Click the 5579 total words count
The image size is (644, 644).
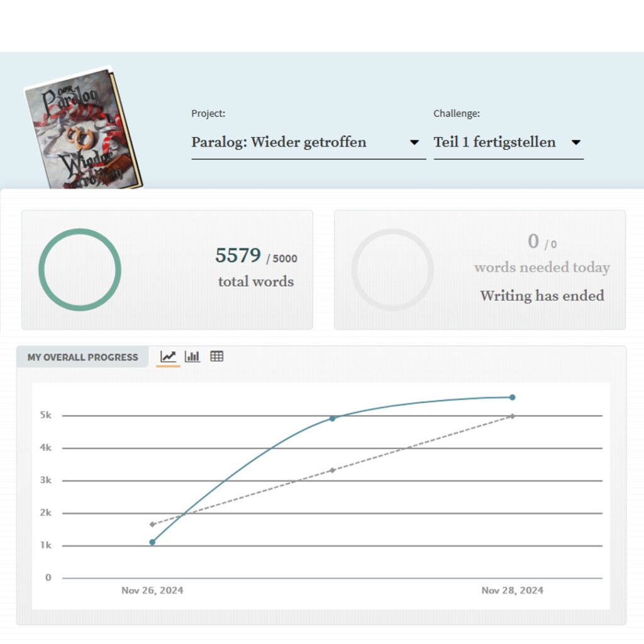click(238, 255)
